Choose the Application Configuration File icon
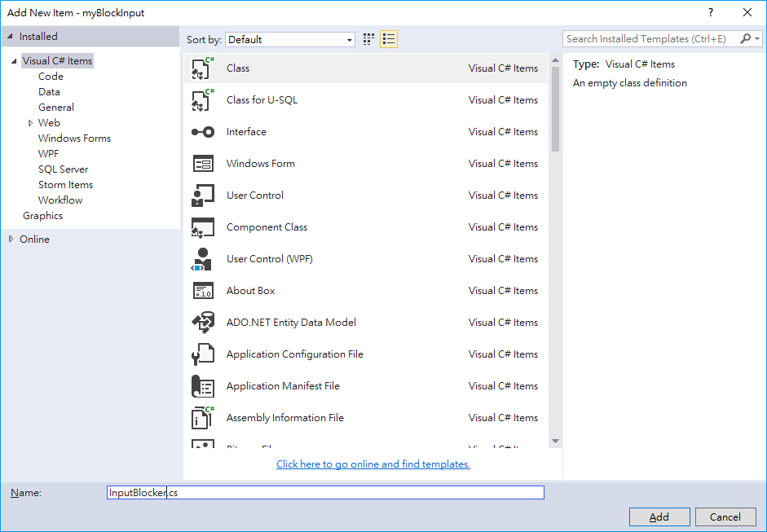This screenshot has height=532, width=767. [202, 354]
